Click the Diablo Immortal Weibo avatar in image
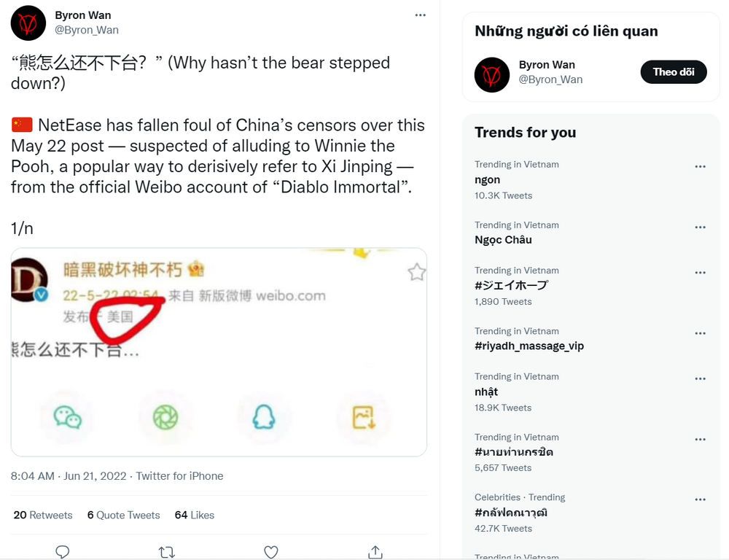Image resolution: width=729 pixels, height=560 pixels. pos(29,280)
